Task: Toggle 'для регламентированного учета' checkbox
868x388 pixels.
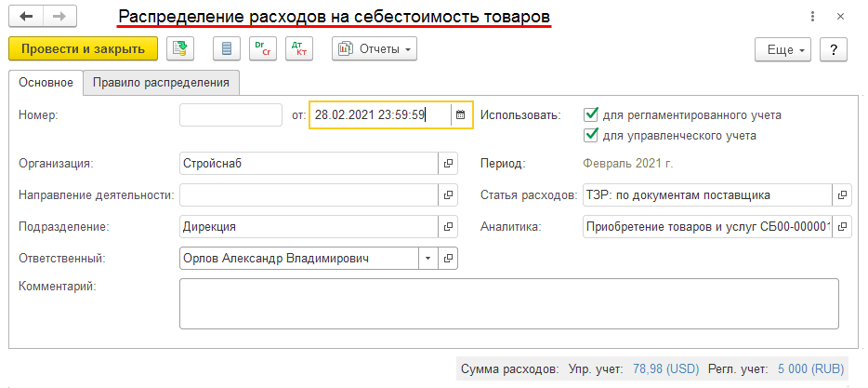Action: pos(590,115)
